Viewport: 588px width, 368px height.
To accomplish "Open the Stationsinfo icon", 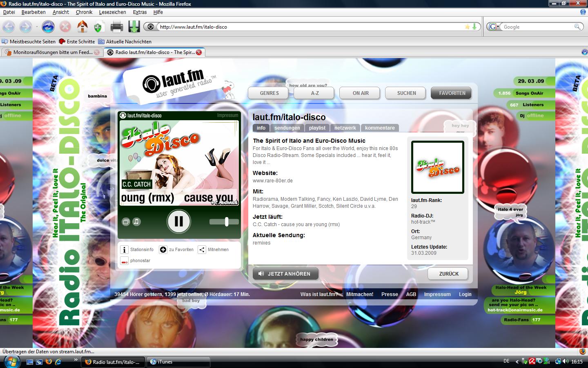I will [x=124, y=249].
